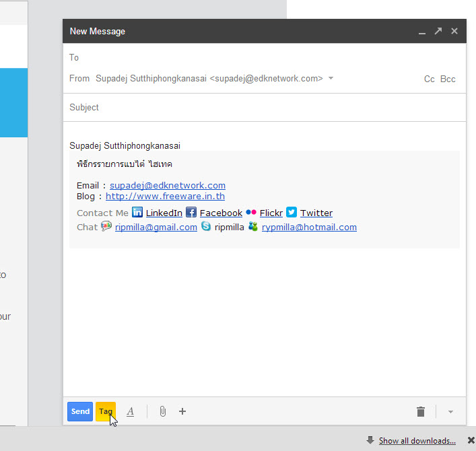Discard draft with the trash icon
Image resolution: width=476 pixels, height=451 pixels.
tap(421, 411)
